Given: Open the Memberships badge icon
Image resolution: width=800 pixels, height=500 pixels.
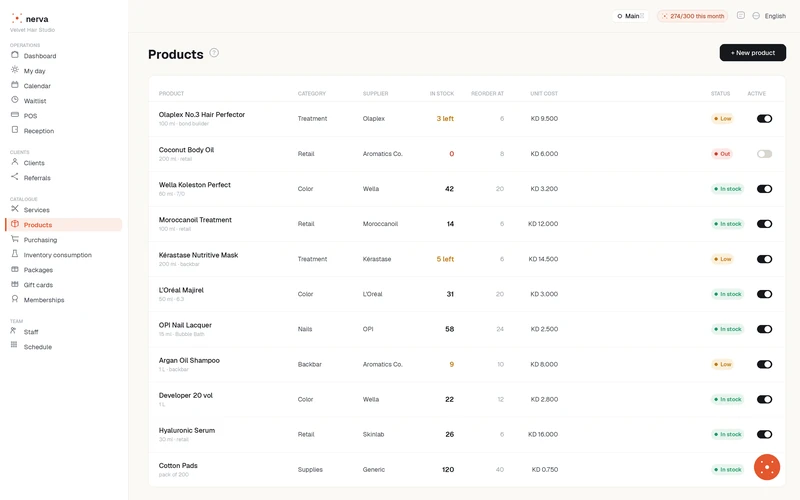Looking at the screenshot, I should [x=15, y=299].
